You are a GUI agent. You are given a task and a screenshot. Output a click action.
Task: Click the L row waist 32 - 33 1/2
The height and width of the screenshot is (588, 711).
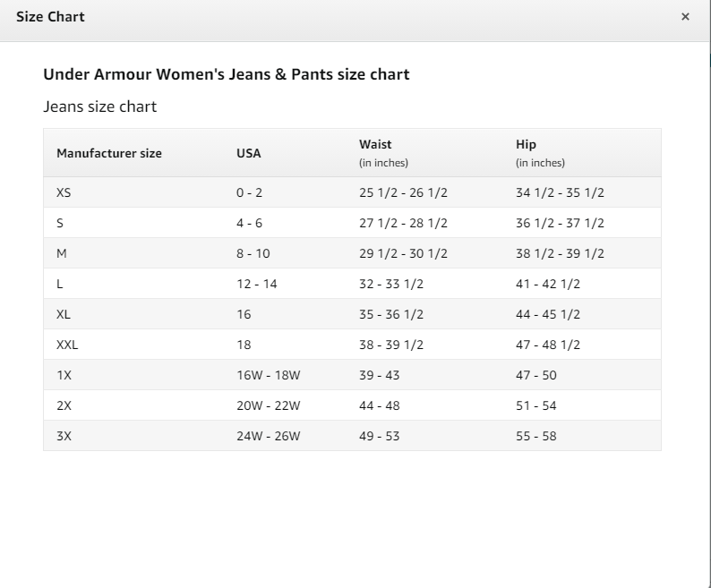pos(391,284)
